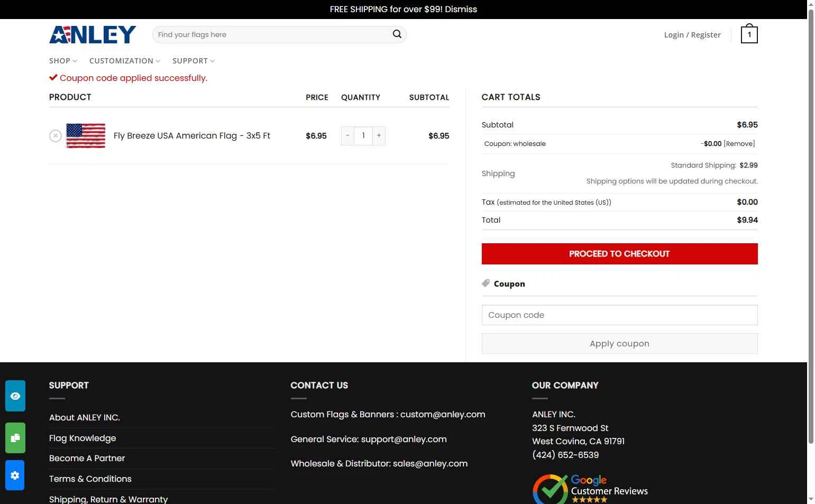
Task: Click the Standard Shipping $2.99 line
Action: 714,166
